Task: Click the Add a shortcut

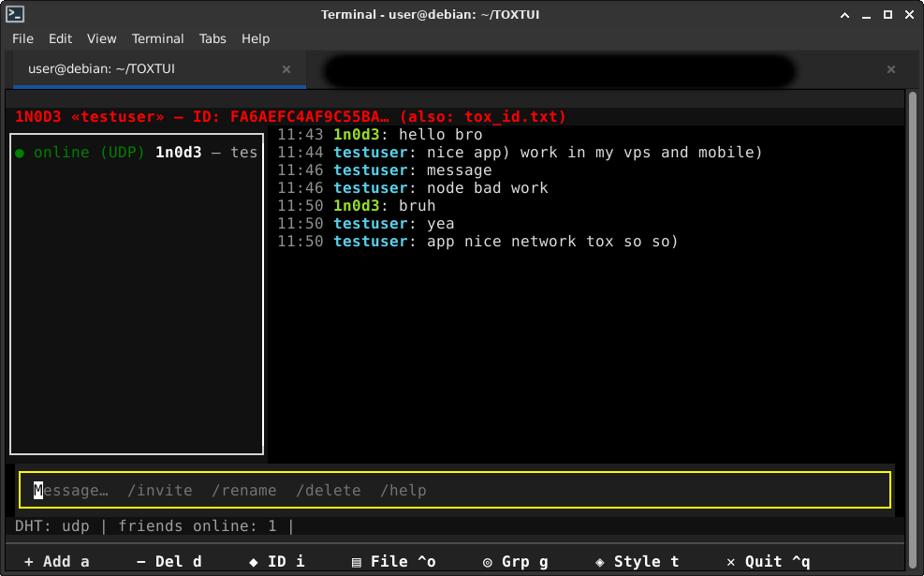Action: point(56,562)
